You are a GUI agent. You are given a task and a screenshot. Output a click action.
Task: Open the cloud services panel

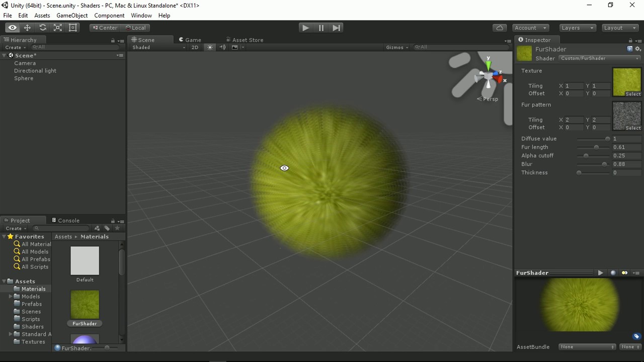coord(500,28)
